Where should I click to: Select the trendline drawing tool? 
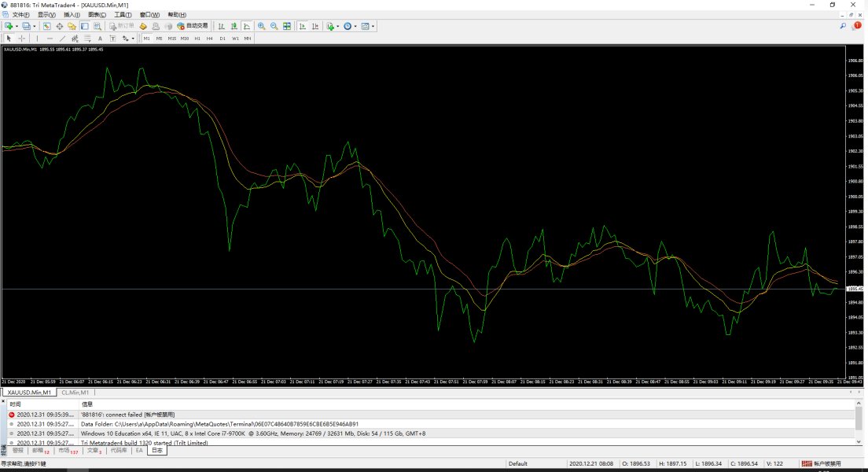click(x=62, y=38)
